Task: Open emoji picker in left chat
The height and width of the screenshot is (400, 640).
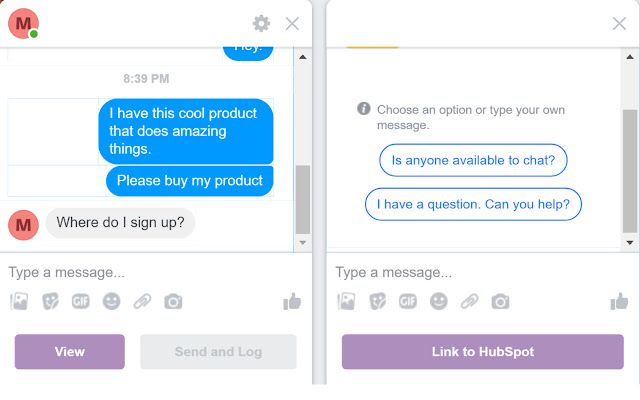Action: click(112, 301)
